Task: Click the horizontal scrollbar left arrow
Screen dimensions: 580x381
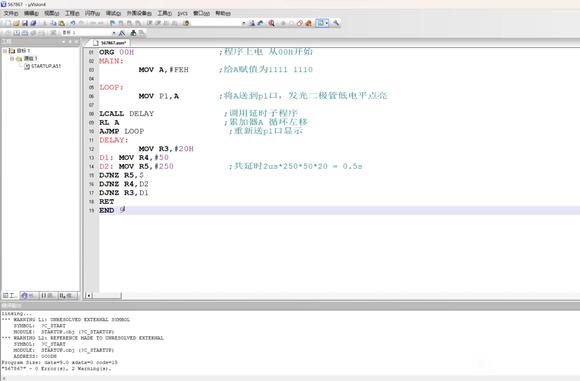Action: click(88, 296)
